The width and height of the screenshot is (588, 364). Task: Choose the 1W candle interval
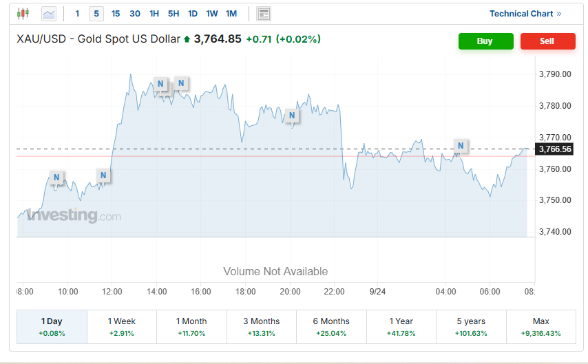[x=212, y=14]
